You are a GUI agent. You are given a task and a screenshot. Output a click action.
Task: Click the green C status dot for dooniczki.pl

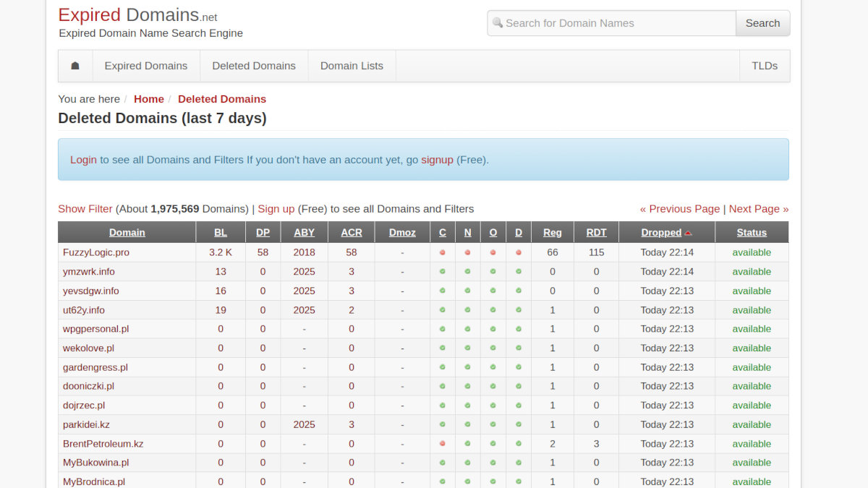[x=443, y=386]
